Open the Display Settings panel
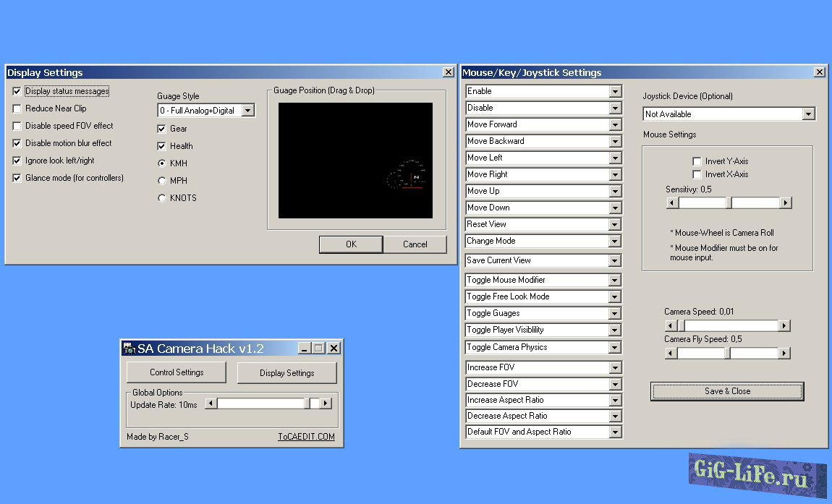This screenshot has height=504, width=832. (x=286, y=372)
